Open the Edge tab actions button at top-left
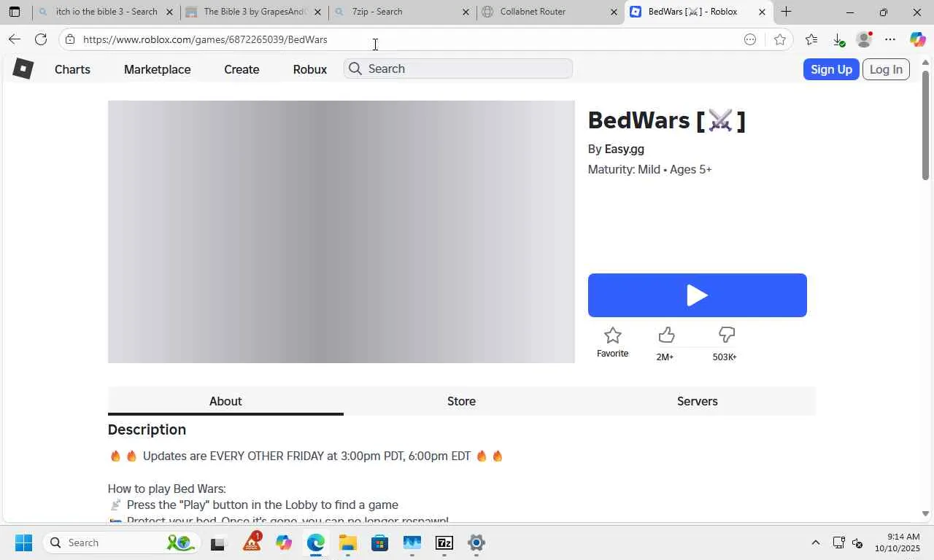 (x=15, y=12)
